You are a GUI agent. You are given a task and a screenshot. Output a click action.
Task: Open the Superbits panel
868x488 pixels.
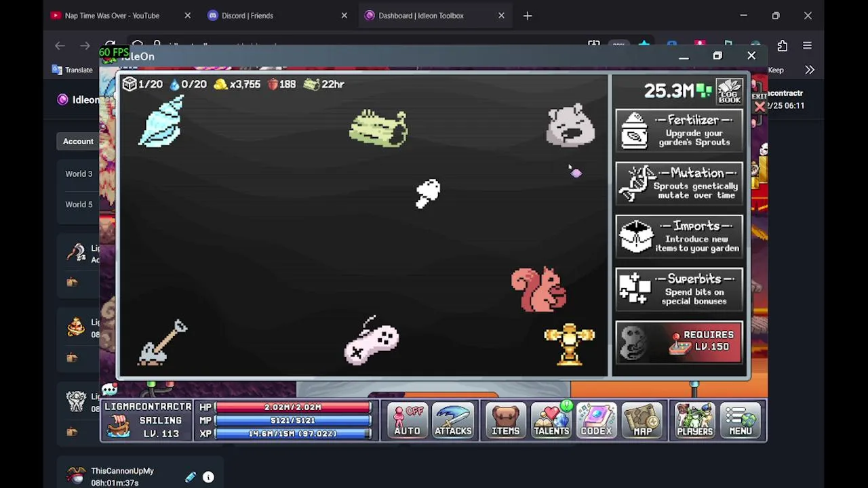(x=679, y=289)
